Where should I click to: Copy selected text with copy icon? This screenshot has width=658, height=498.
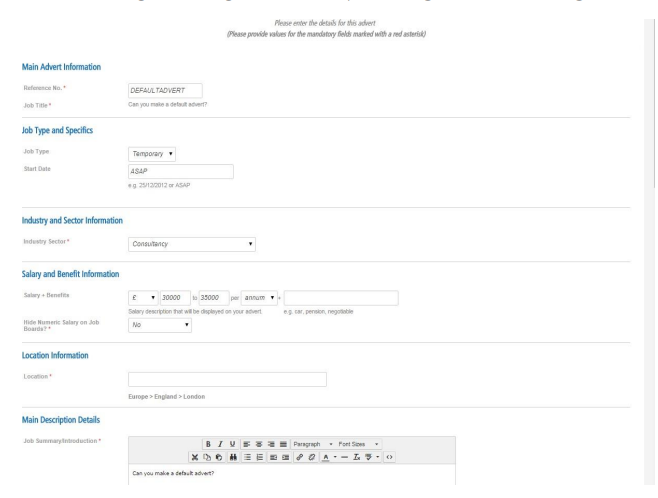pyautogui.click(x=207, y=457)
